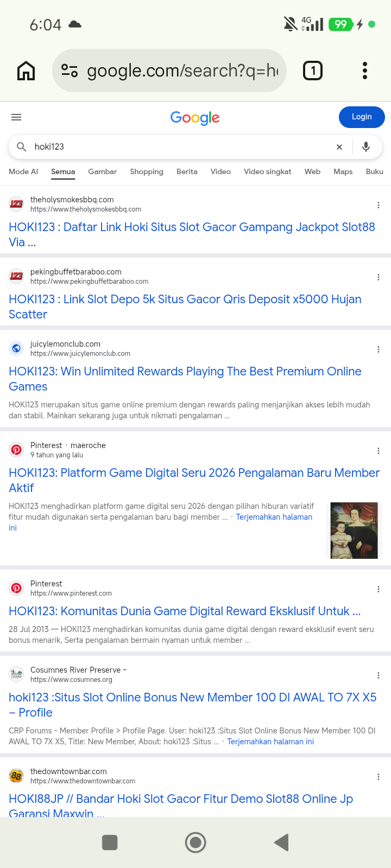
Task: Open the Maps tab
Action: click(x=343, y=171)
